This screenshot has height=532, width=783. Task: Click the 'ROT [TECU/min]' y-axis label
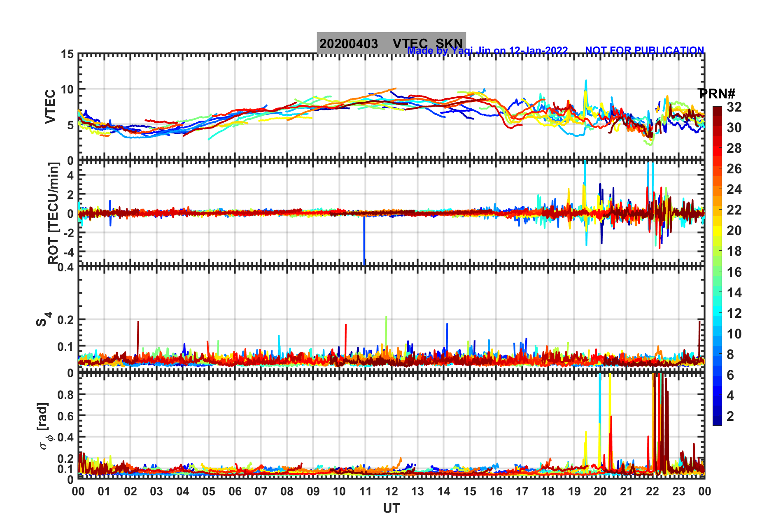pyautogui.click(x=53, y=213)
